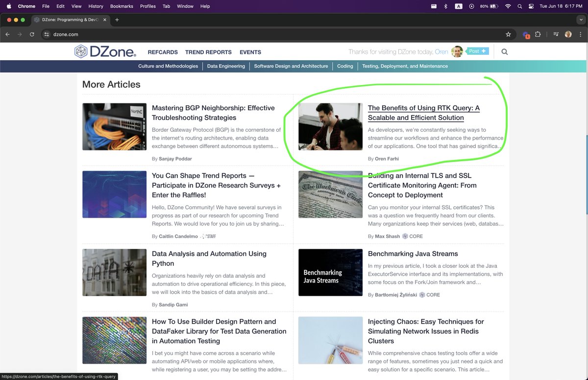Open the Profiles menu
This screenshot has width=588, height=380.
pos(147,6)
